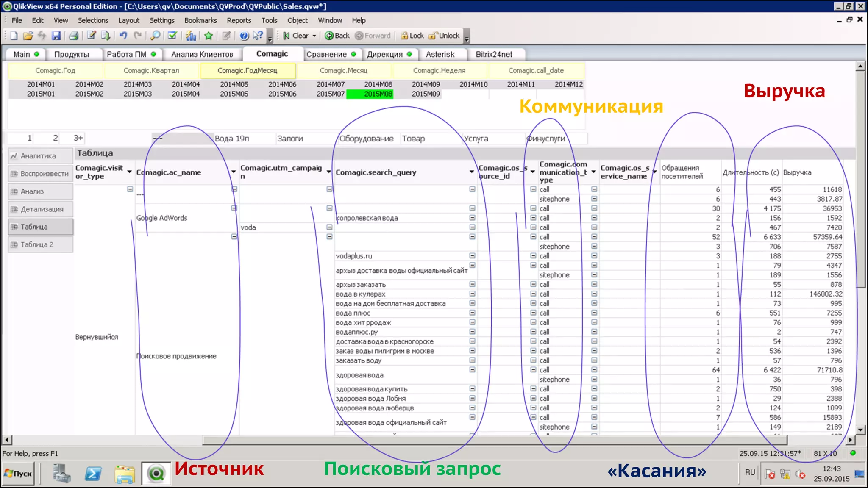Viewport: 868px width, 488px height.
Task: Open the Clear button dropdown arrow
Action: 314,36
